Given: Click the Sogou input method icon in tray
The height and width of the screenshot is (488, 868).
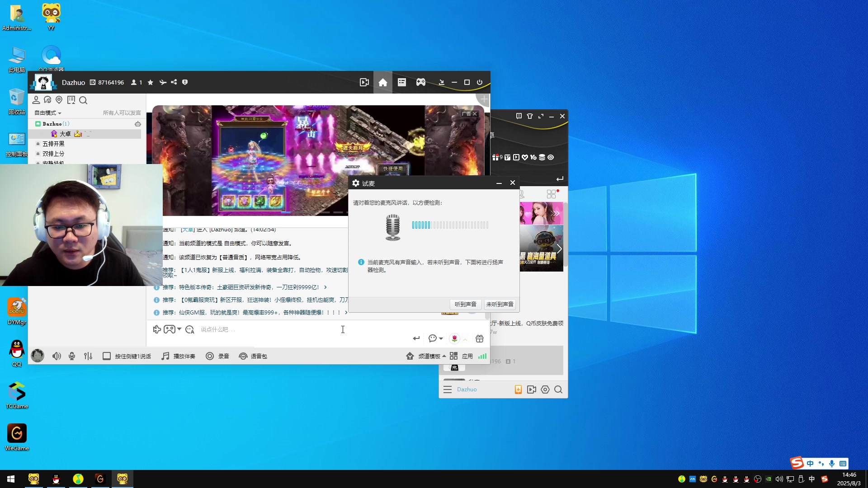Looking at the screenshot, I should pyautogui.click(x=825, y=479).
